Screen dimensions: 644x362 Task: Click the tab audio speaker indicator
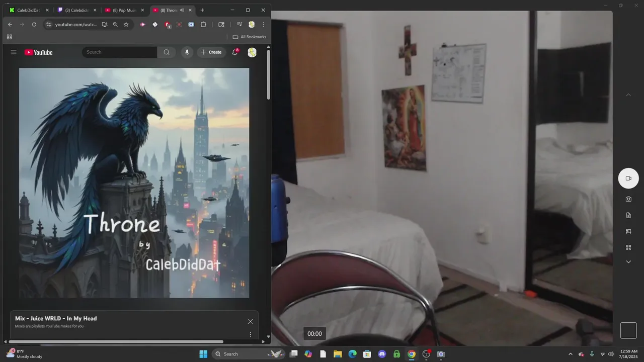click(182, 10)
